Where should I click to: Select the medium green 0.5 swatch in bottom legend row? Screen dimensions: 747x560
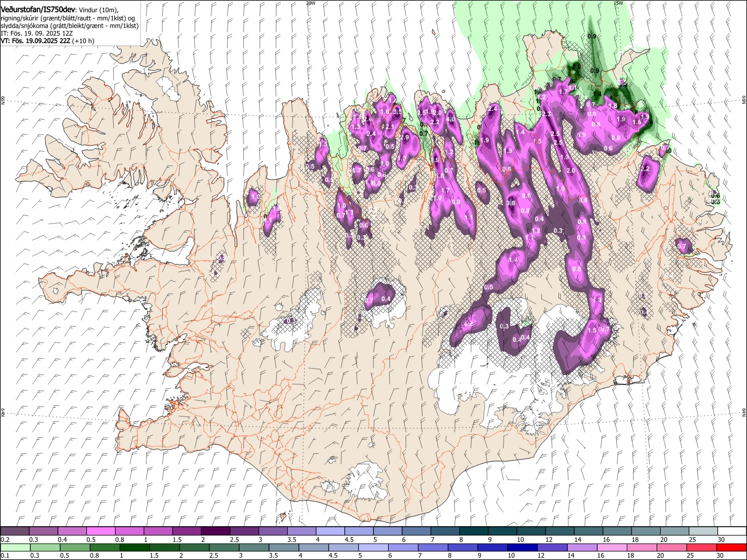click(x=75, y=547)
